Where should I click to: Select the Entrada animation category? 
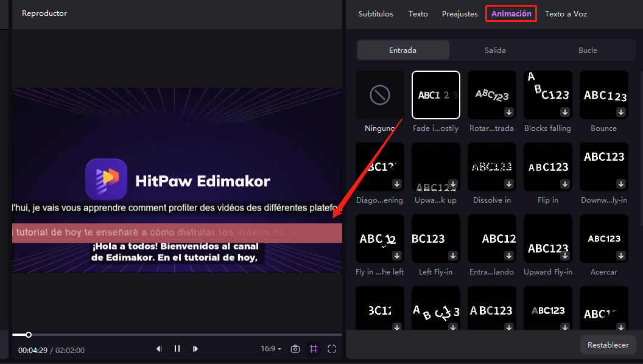pos(402,51)
